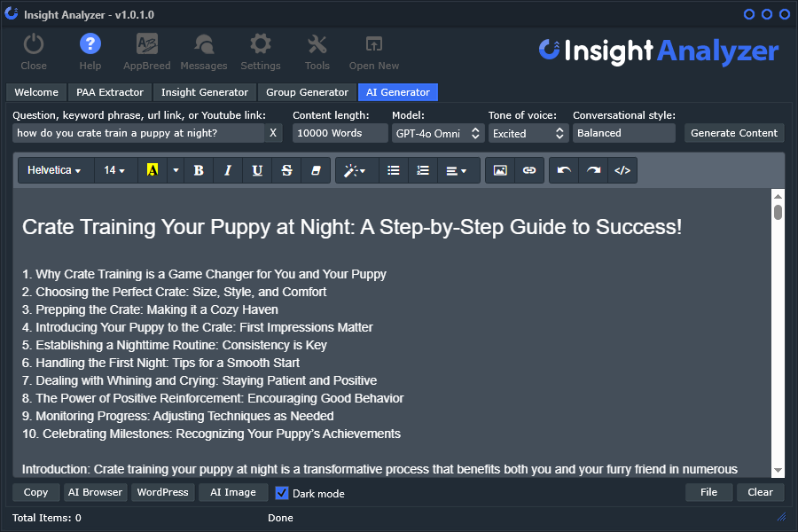Click the AppBreed toolbar icon

tap(147, 51)
